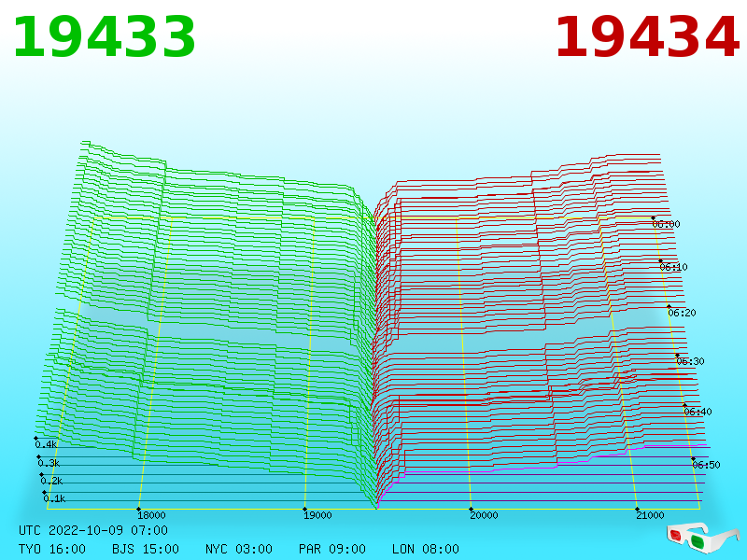
Task: Click the BJS 15:00 clock
Action: 146,549
